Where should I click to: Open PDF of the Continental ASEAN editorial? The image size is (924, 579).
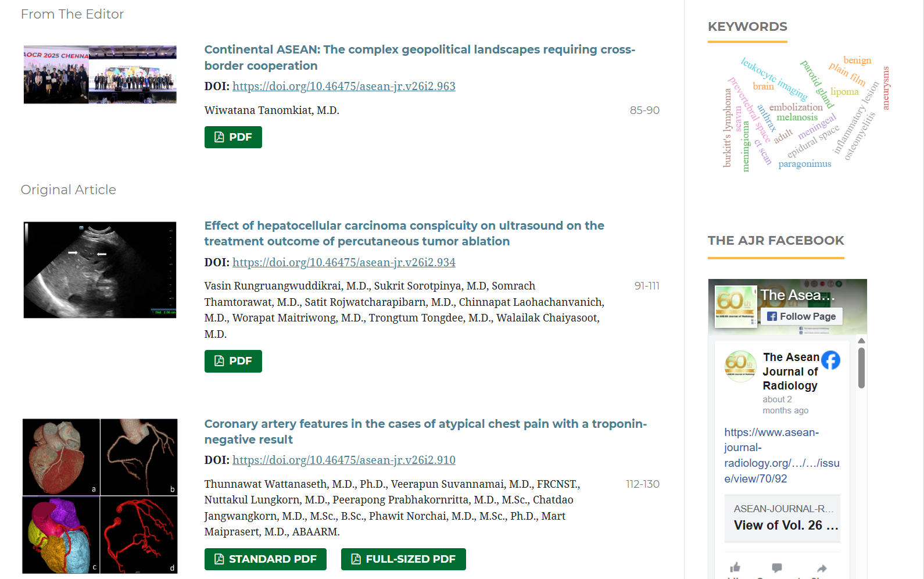pyautogui.click(x=233, y=137)
